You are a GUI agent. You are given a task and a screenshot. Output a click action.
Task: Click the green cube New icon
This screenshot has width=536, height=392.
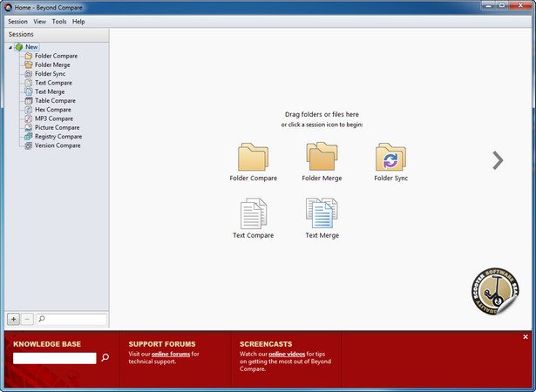click(19, 47)
